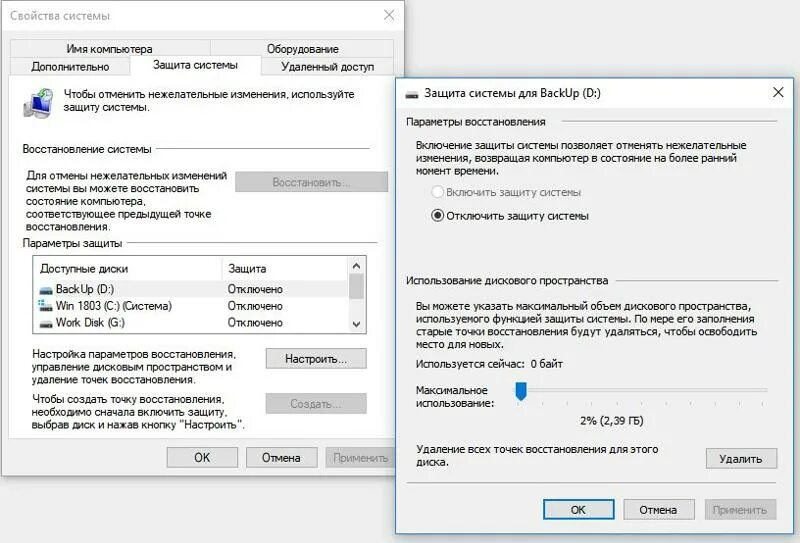This screenshot has width=800, height=543.
Task: Close the BackUp (D:) protection dialog
Action: point(778,92)
